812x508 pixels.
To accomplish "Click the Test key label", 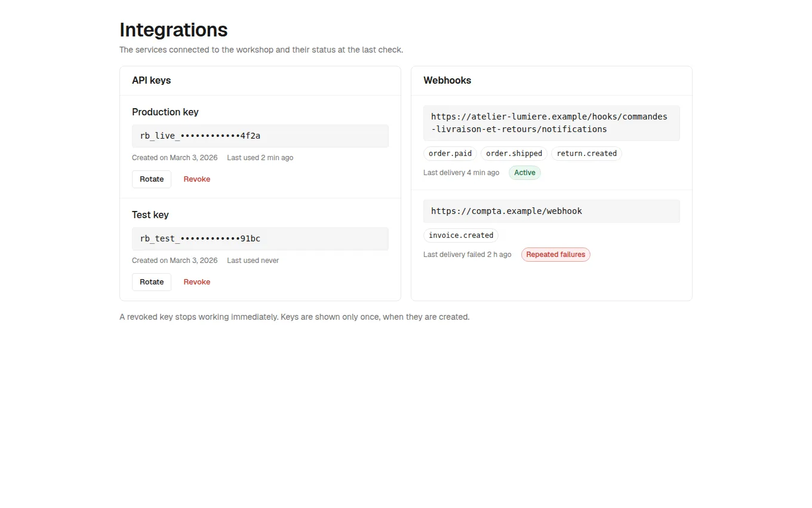I will (x=150, y=215).
